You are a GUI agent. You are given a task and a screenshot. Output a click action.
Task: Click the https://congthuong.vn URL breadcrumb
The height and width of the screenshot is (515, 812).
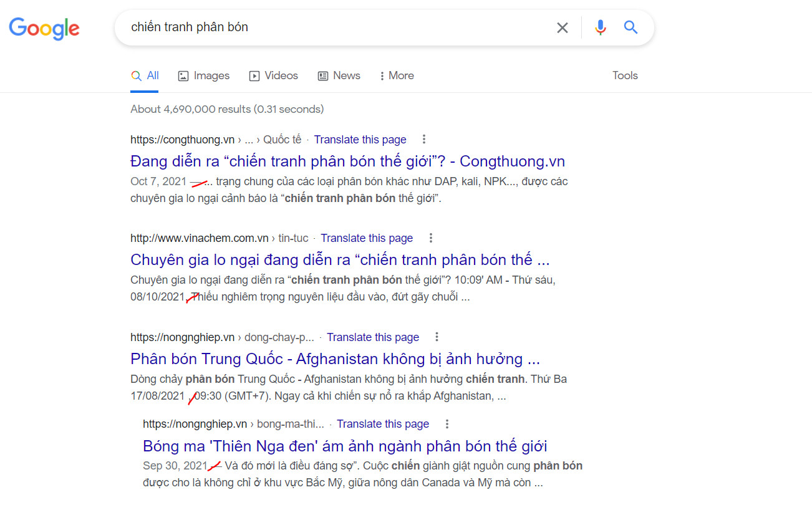click(216, 140)
